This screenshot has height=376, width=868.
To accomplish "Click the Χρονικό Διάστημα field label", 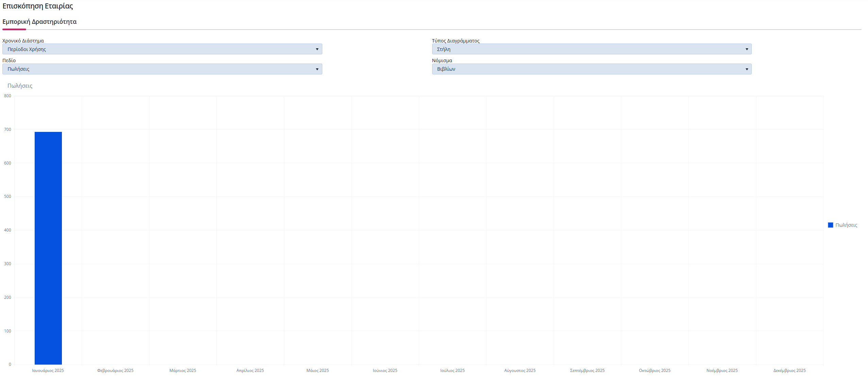I will click(x=23, y=41).
